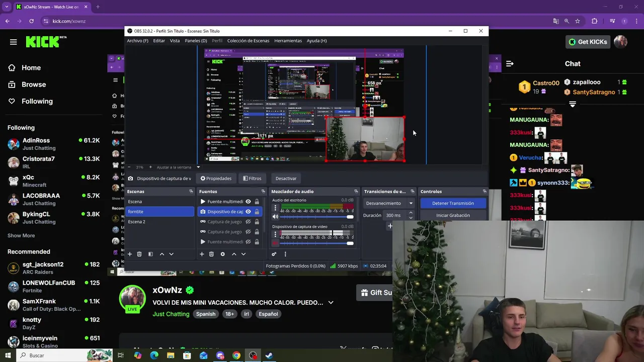Zoom out the OBS preview with the minus

pos(129,167)
